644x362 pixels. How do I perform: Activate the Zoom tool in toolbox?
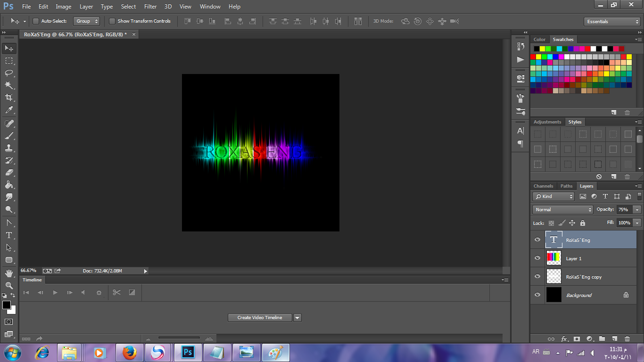pyautogui.click(x=9, y=286)
